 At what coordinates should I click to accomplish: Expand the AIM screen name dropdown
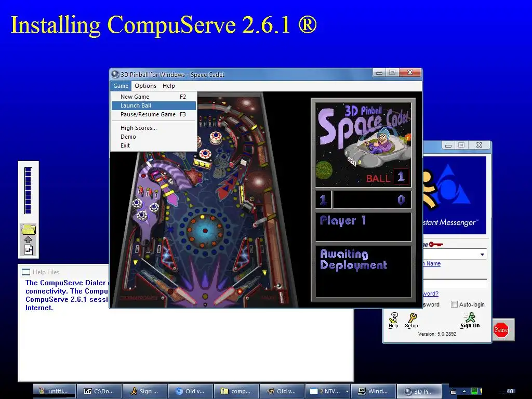tap(482, 255)
